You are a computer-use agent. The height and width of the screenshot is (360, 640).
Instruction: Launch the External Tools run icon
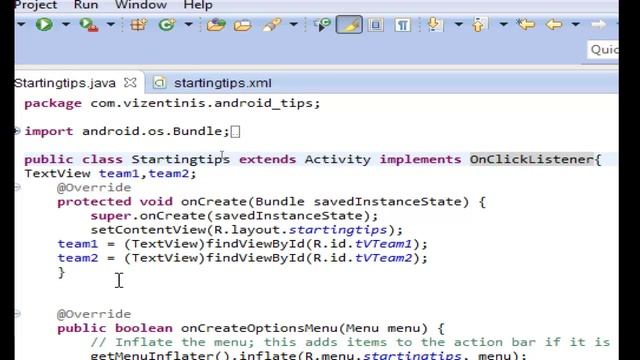[89, 25]
